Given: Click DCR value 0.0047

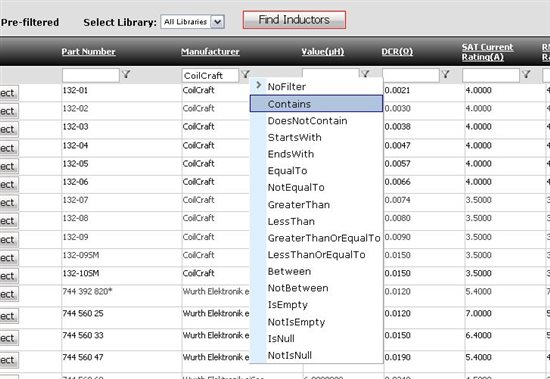Looking at the screenshot, I should 397,145.
